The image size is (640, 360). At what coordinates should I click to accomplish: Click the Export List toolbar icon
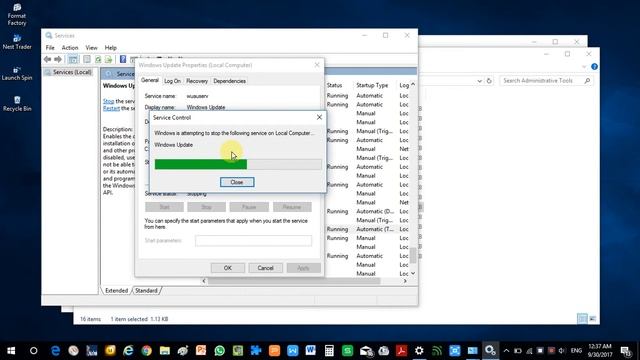[x=108, y=60]
